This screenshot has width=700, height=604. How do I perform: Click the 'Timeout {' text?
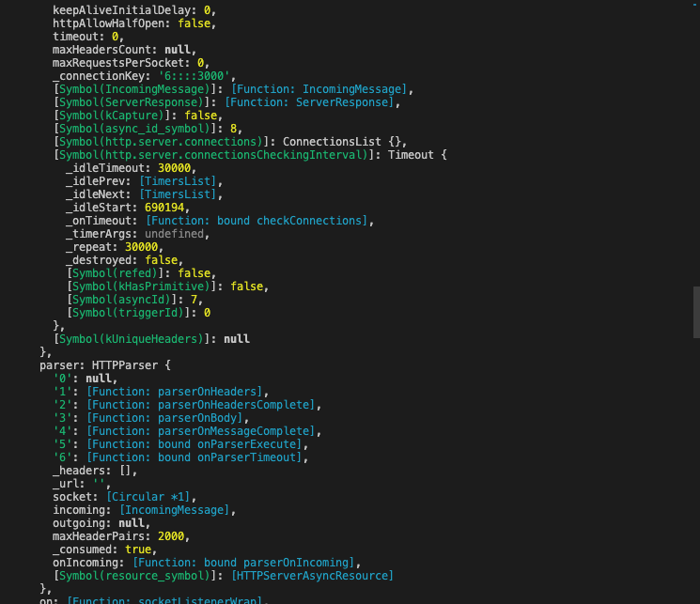417,155
